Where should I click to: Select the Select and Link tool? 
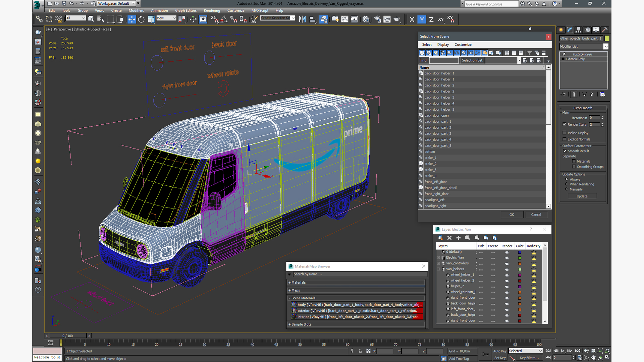(39, 19)
